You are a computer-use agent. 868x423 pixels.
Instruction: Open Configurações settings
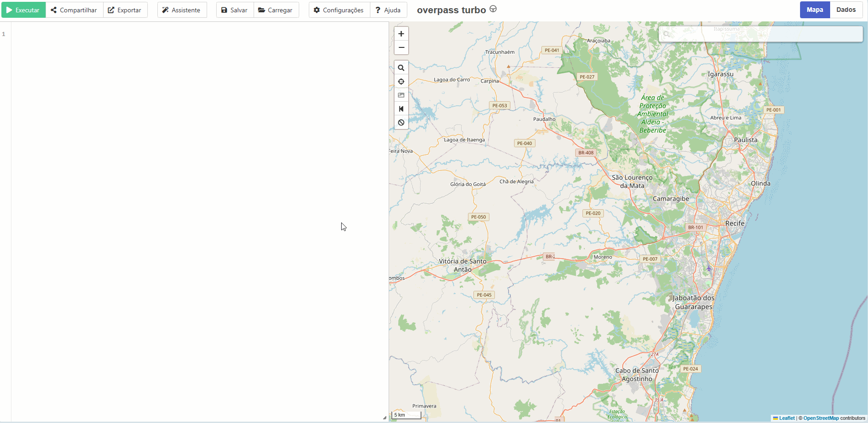pyautogui.click(x=339, y=10)
